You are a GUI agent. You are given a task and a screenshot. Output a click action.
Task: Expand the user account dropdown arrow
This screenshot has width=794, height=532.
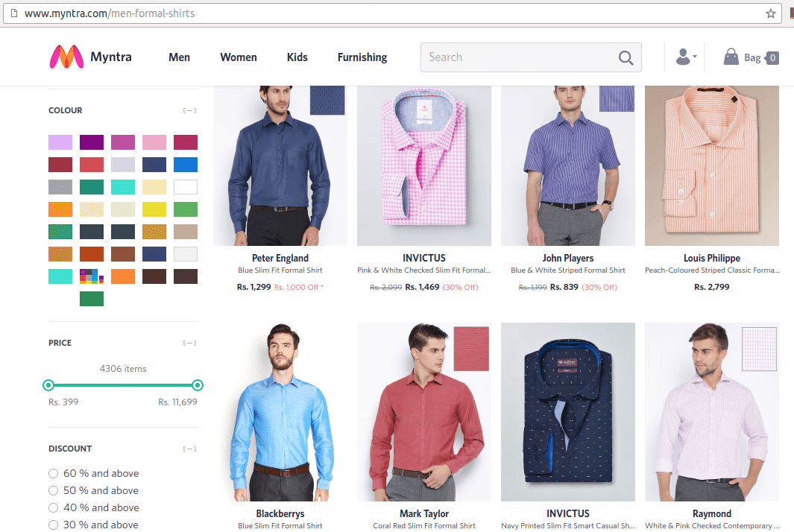pyautogui.click(x=695, y=57)
